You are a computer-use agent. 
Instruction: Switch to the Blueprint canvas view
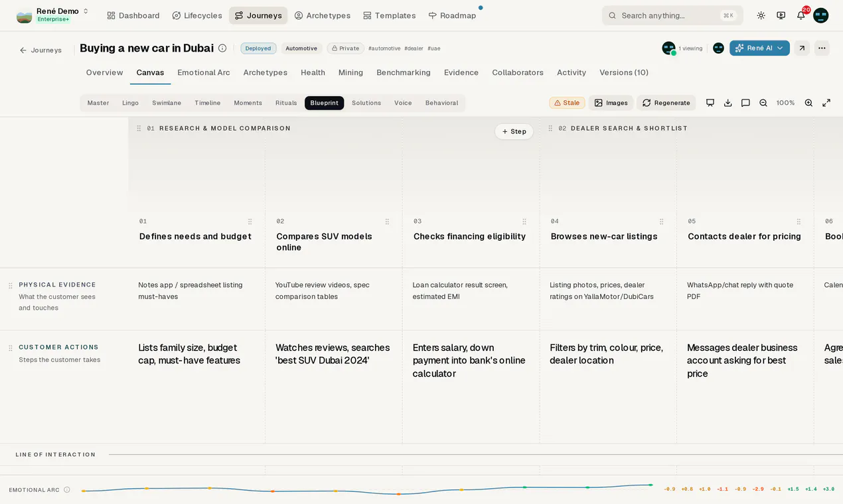pos(324,103)
